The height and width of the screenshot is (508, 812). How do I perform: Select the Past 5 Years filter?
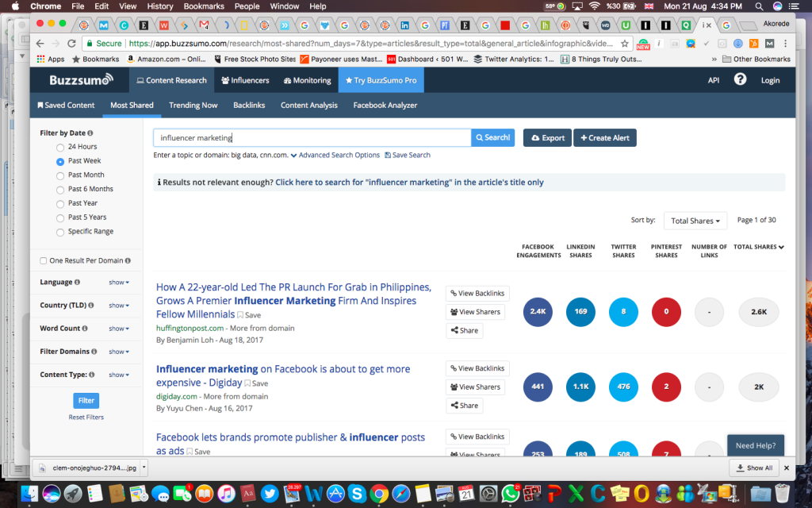[x=60, y=217]
